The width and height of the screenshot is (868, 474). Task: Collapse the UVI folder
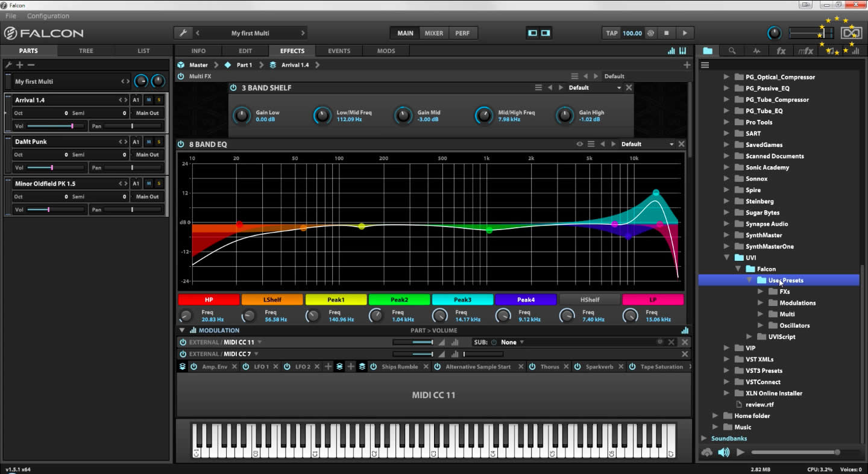click(x=727, y=258)
